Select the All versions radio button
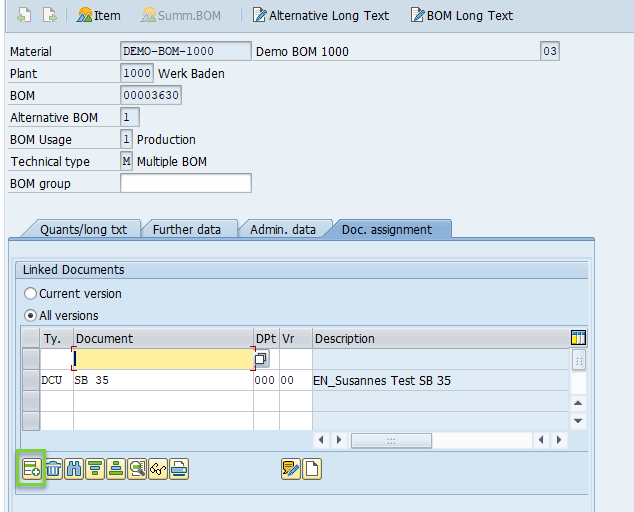The width and height of the screenshot is (634, 512). coord(31,315)
